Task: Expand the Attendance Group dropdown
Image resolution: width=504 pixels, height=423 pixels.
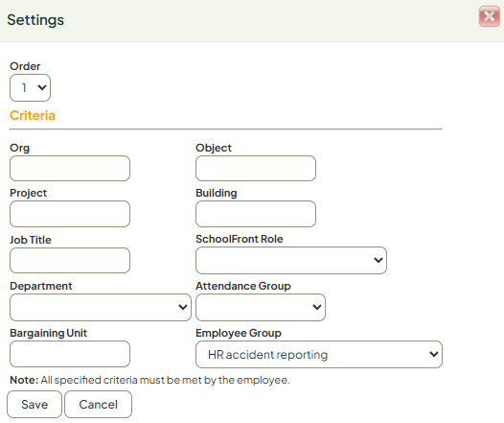Action: point(261,307)
